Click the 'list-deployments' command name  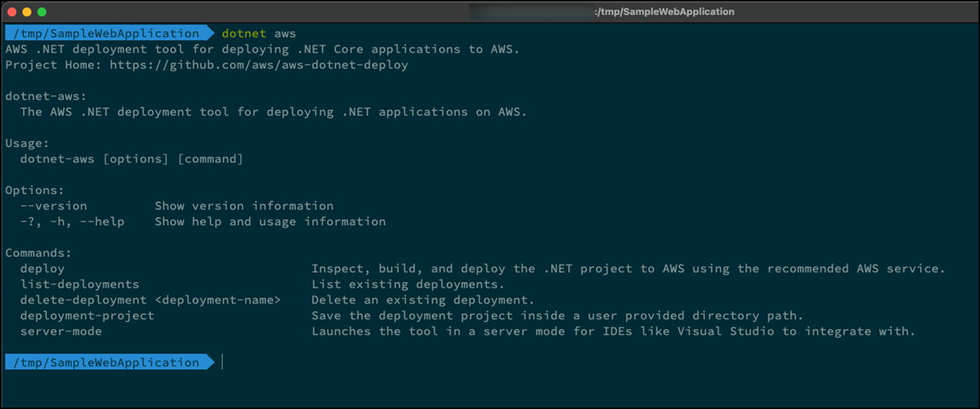click(80, 284)
